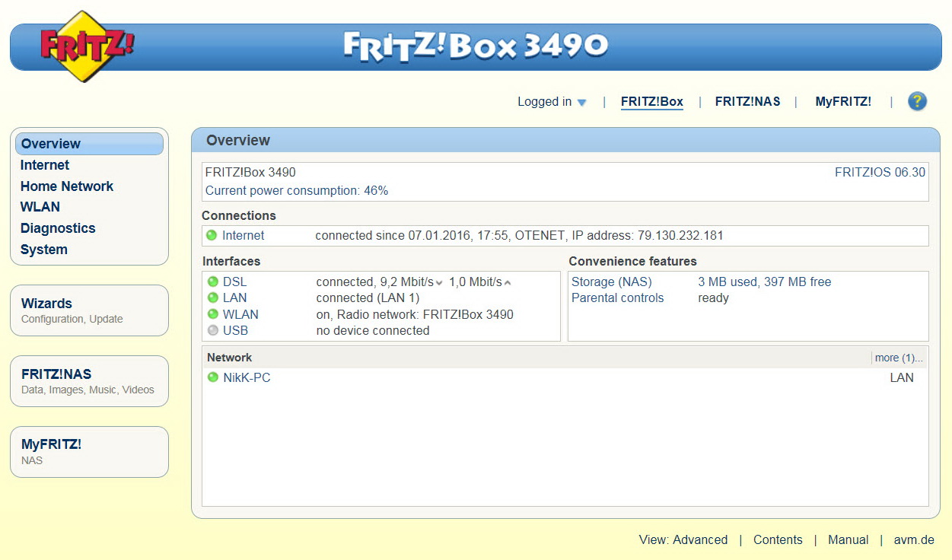Open the FRITZ!NAS sidebar panel
This screenshot has width=952, height=560.
[x=89, y=381]
